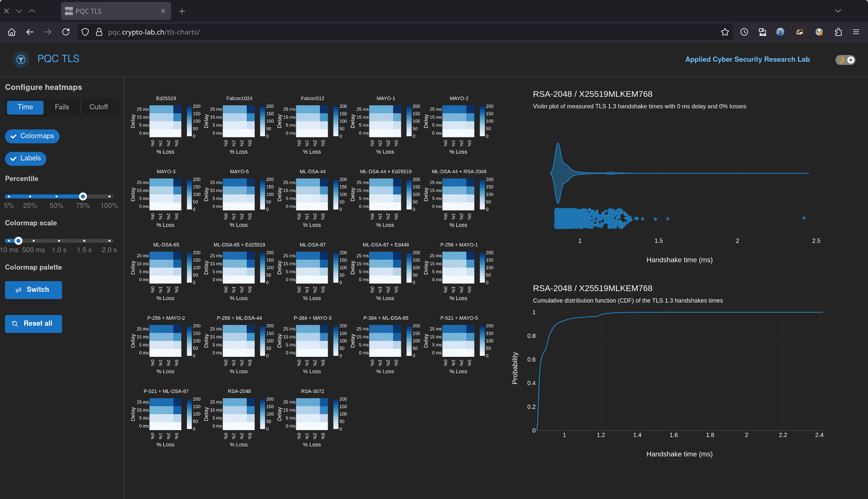868x499 pixels.
Task: Open the browser history clock icon
Action: (744, 32)
